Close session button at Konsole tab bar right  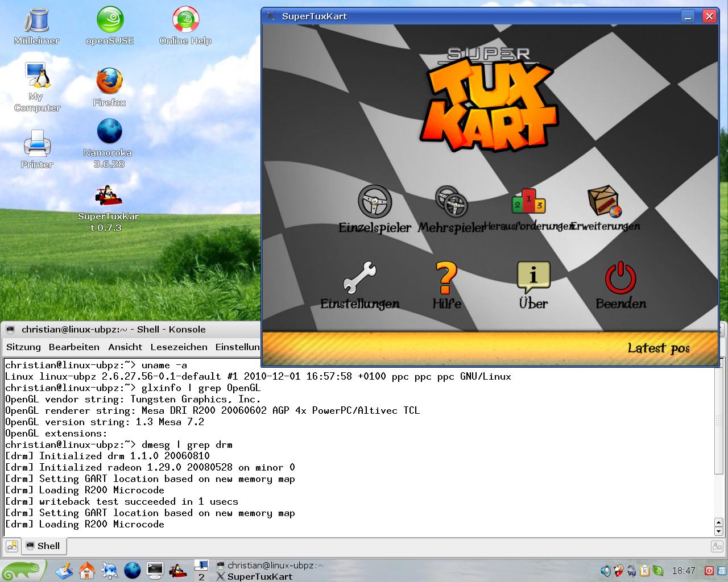click(717, 546)
